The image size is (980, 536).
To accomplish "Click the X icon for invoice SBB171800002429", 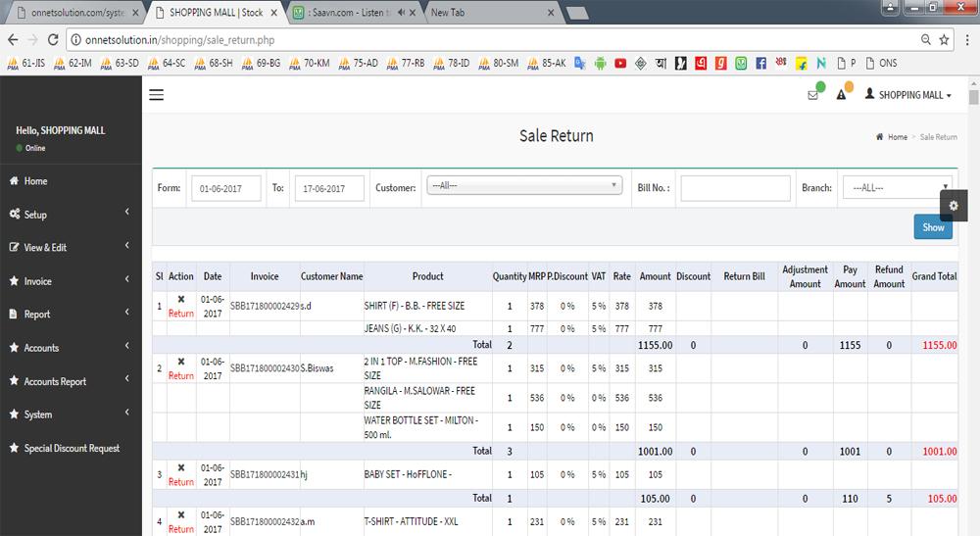I will (180, 299).
